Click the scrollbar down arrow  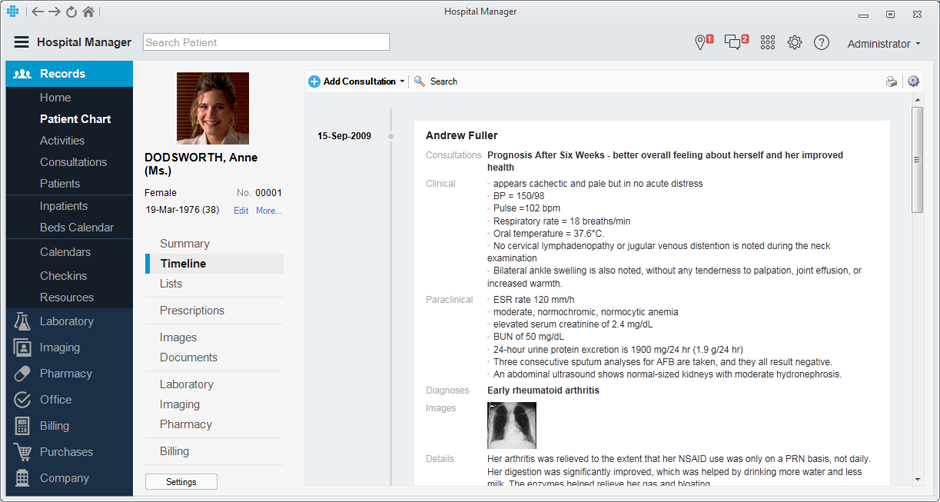917,479
